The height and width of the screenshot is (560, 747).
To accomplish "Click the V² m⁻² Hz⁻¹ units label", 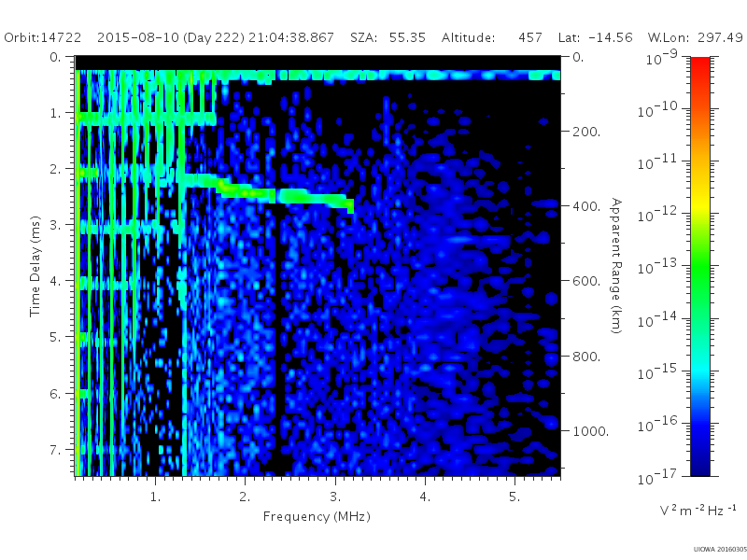I will (698, 510).
